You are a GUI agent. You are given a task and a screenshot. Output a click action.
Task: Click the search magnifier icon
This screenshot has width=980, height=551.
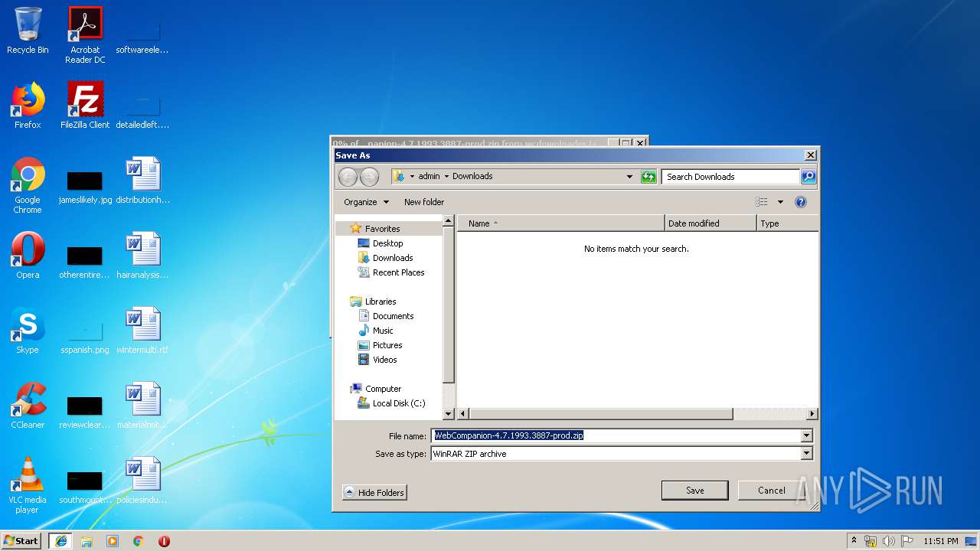[808, 177]
